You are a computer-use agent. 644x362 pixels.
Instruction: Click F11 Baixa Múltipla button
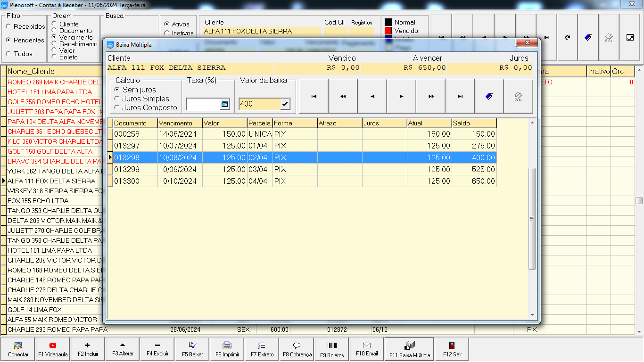tap(409, 349)
